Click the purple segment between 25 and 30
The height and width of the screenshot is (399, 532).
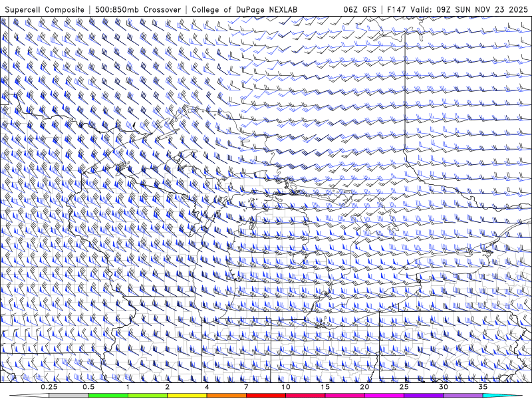[424, 396]
